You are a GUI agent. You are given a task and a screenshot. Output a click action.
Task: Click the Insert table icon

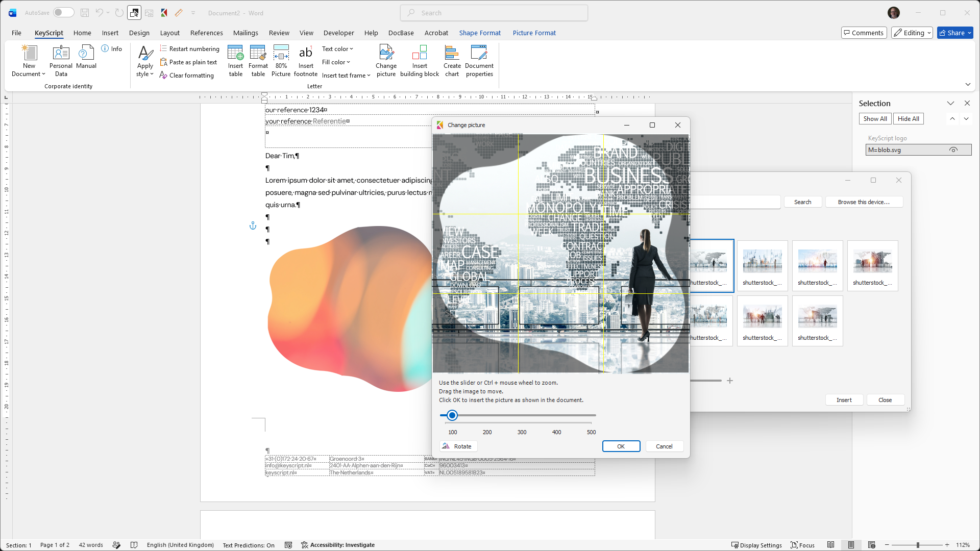(x=235, y=61)
